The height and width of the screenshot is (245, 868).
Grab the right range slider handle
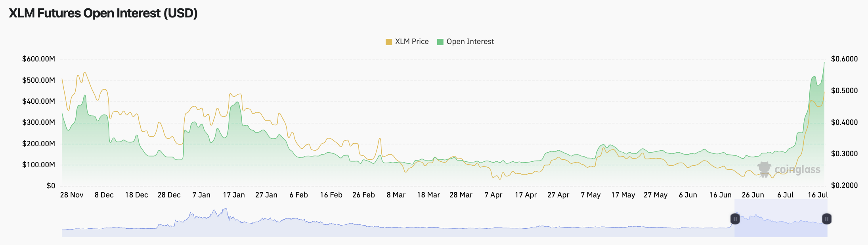(x=827, y=219)
